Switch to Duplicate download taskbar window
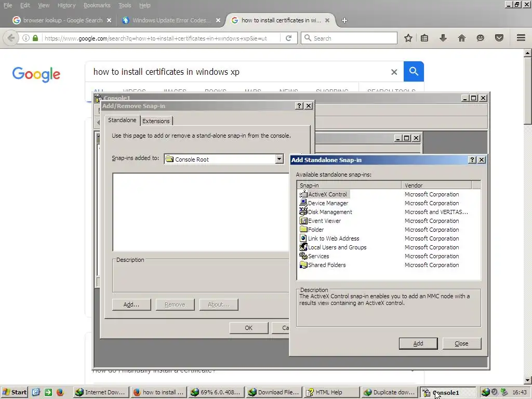This screenshot has height=399, width=532. click(389, 392)
